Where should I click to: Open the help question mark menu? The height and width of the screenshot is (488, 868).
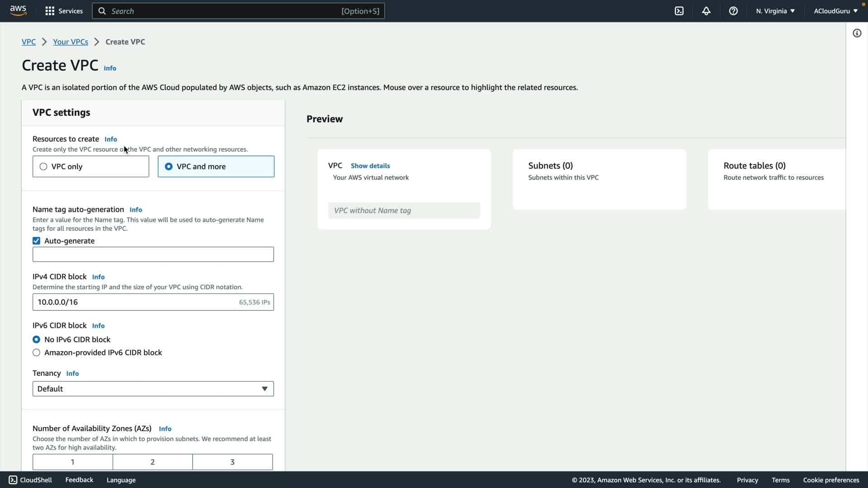(x=733, y=11)
